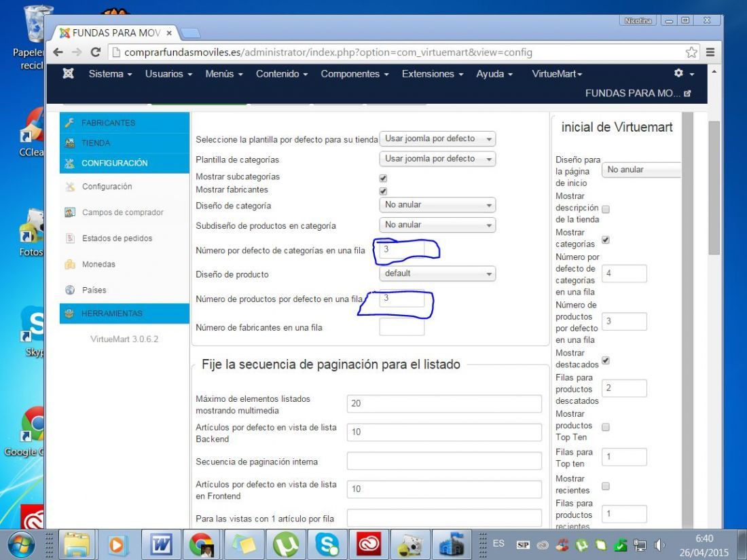The width and height of the screenshot is (747, 560).
Task: Open the Monedas link
Action: (98, 264)
